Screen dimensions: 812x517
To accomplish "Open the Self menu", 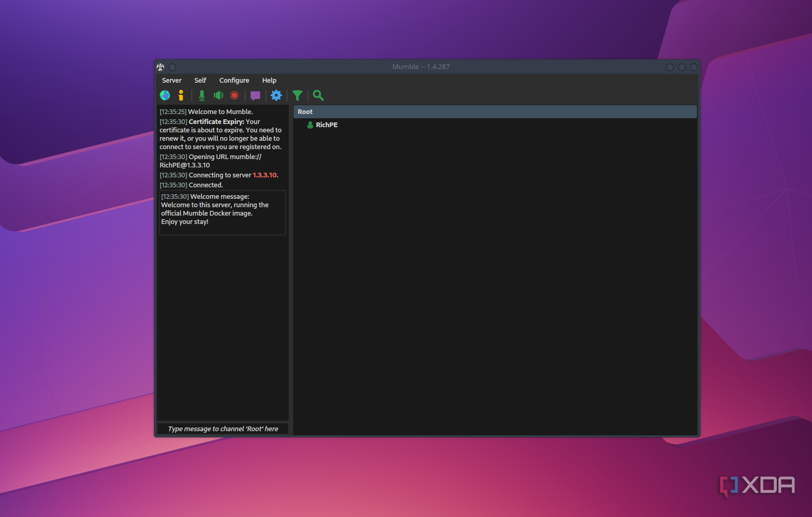I will coord(200,81).
